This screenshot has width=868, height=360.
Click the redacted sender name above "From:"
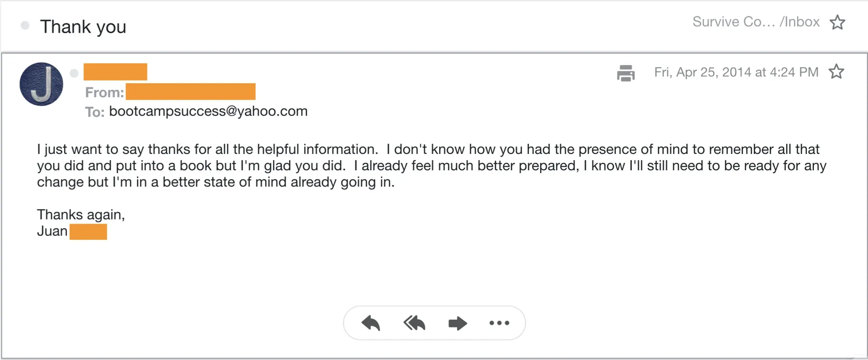115,72
